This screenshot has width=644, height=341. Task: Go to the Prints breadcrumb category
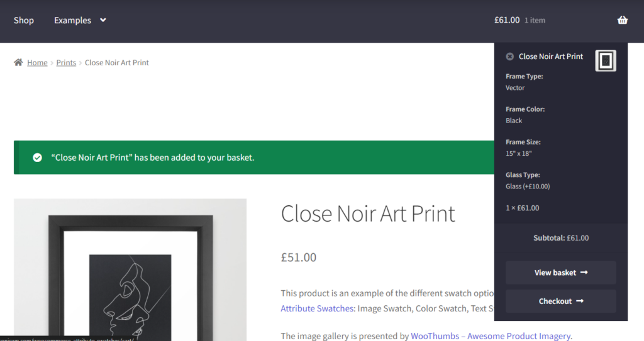(66, 63)
